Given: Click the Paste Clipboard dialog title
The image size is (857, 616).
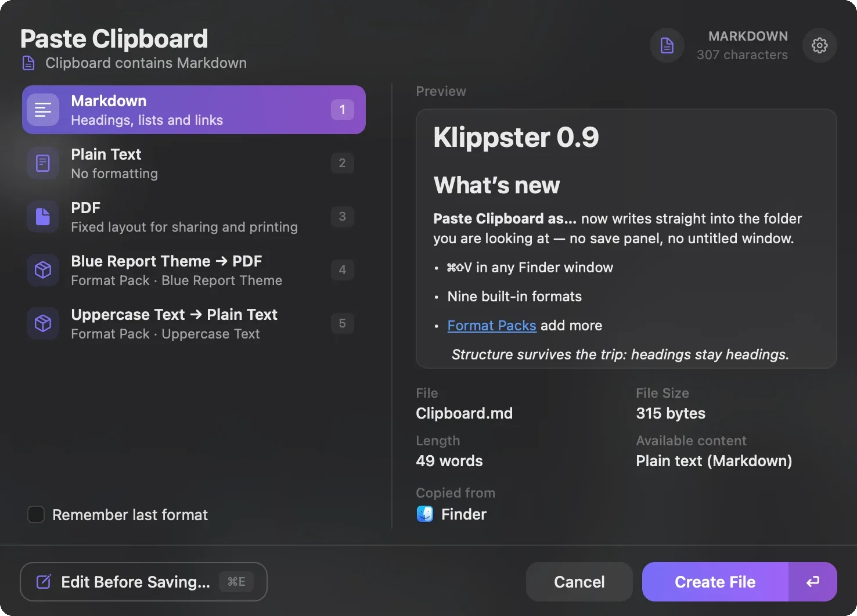Looking at the screenshot, I should [x=114, y=39].
